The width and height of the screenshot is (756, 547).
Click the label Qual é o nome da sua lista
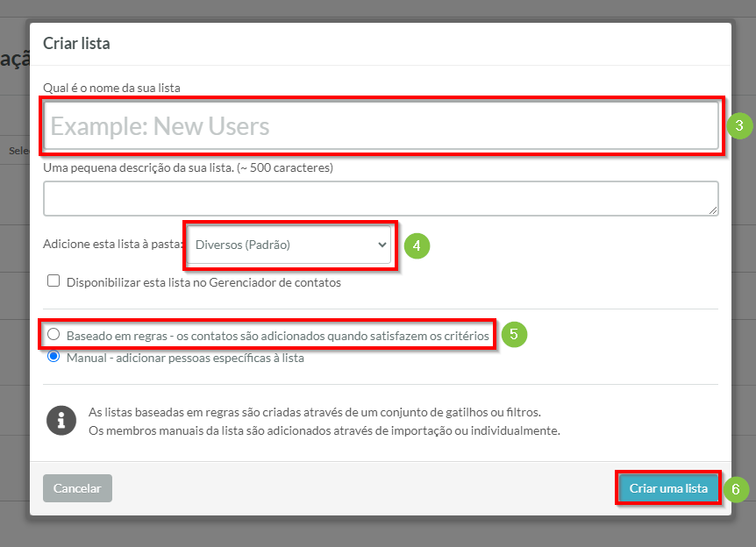(x=112, y=89)
